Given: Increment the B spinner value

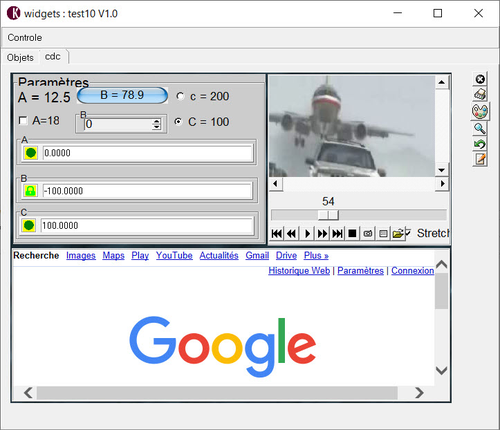Looking at the screenshot, I should tap(156, 122).
